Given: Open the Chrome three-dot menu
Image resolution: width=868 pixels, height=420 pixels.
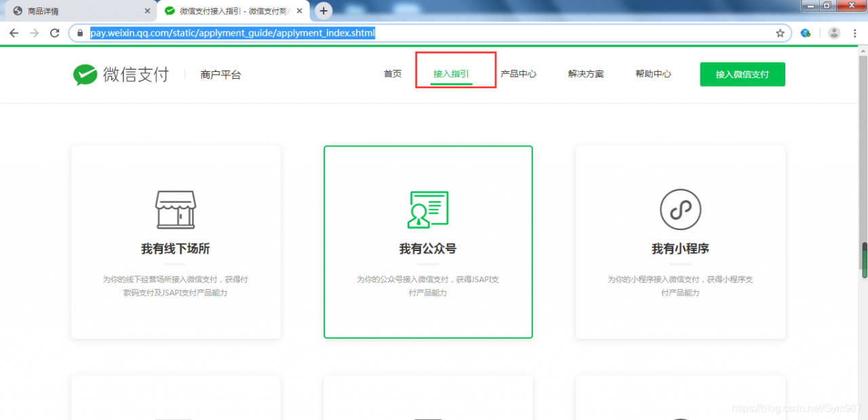Looking at the screenshot, I should 855,33.
